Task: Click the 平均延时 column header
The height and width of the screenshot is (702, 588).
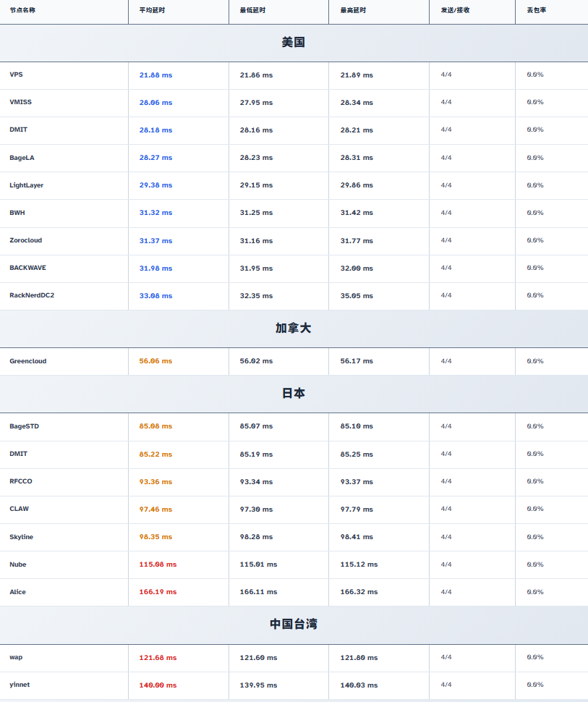Action: click(x=152, y=10)
